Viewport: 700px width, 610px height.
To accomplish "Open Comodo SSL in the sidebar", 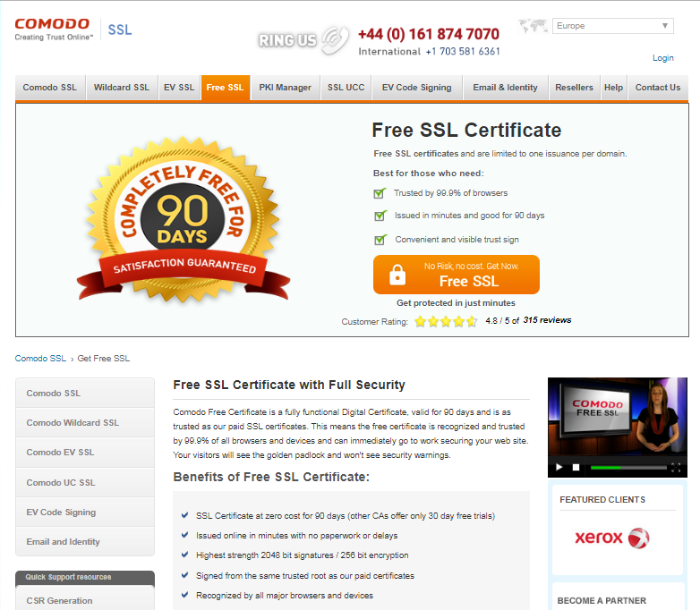I will click(x=85, y=394).
